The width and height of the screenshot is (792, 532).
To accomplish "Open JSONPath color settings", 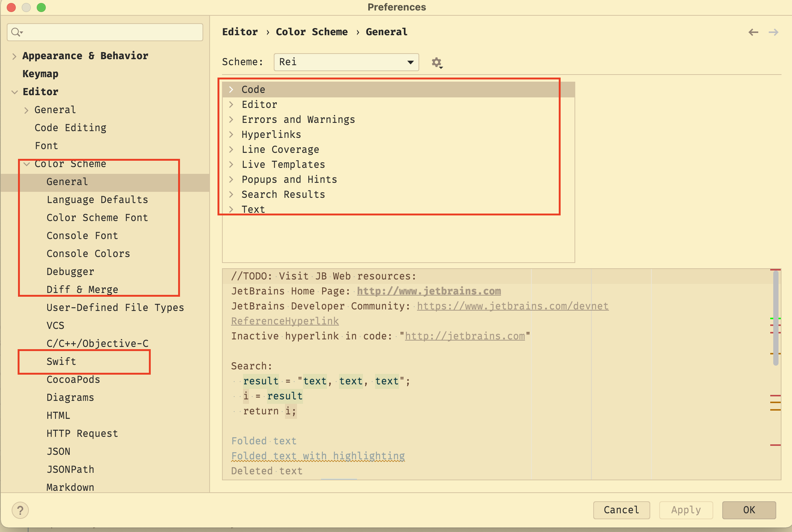I will (x=70, y=469).
